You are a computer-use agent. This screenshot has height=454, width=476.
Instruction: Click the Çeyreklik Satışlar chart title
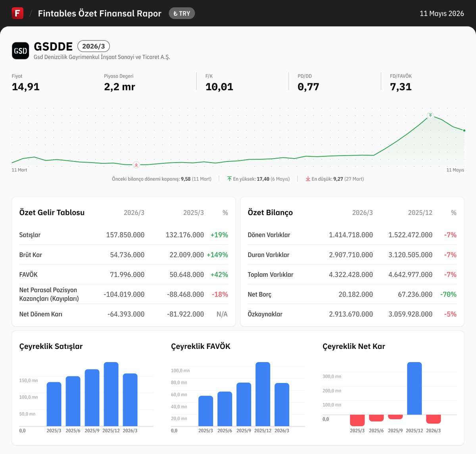click(51, 346)
